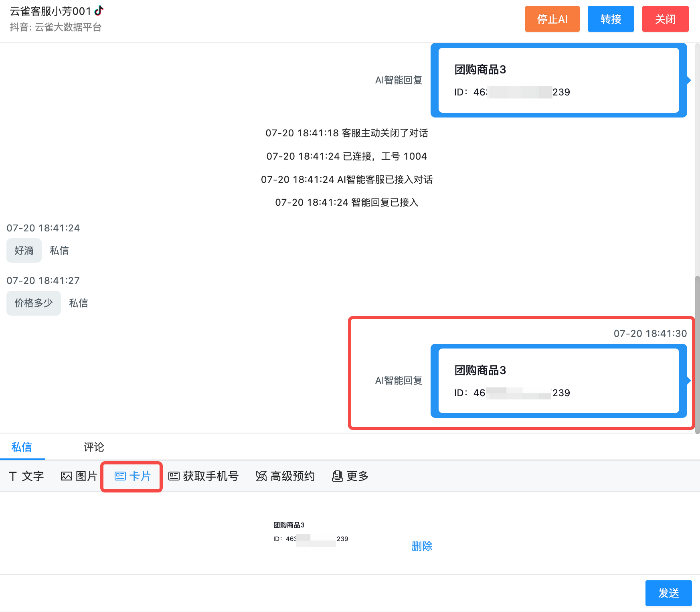Viewport: 700px width, 612px height.
Task: Click the AI智能客服已接入对话 log line
Action: coord(347,180)
